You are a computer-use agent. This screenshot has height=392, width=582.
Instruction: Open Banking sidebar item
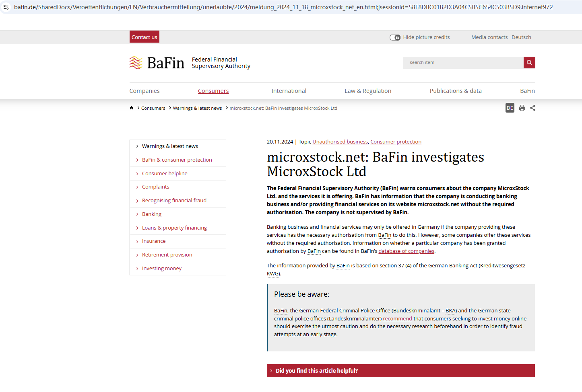tap(152, 214)
